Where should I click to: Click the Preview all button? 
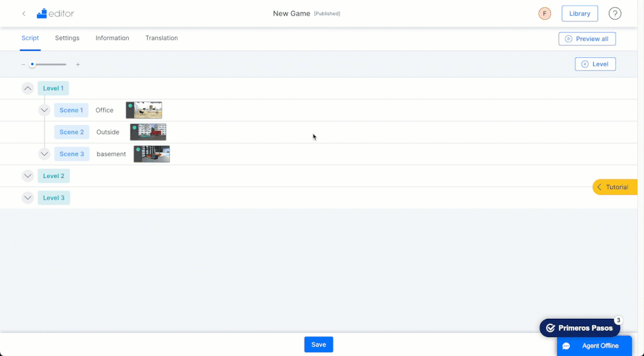587,39
